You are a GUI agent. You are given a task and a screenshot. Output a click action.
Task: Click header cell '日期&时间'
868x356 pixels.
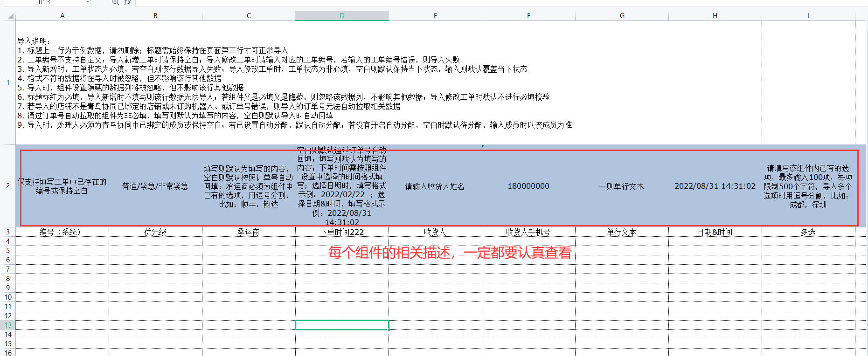(x=715, y=232)
